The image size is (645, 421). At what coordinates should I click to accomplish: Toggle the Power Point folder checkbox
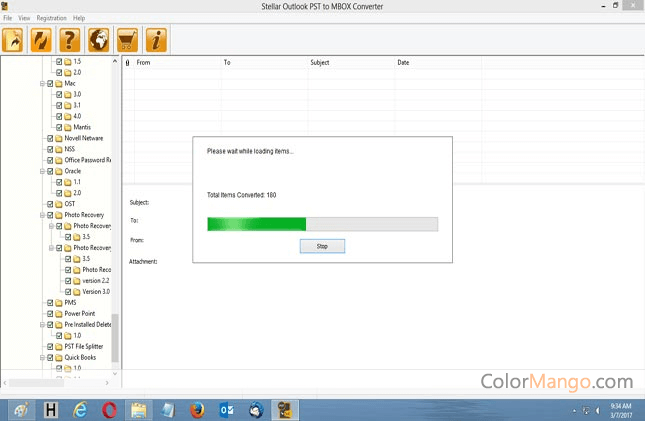click(50, 313)
